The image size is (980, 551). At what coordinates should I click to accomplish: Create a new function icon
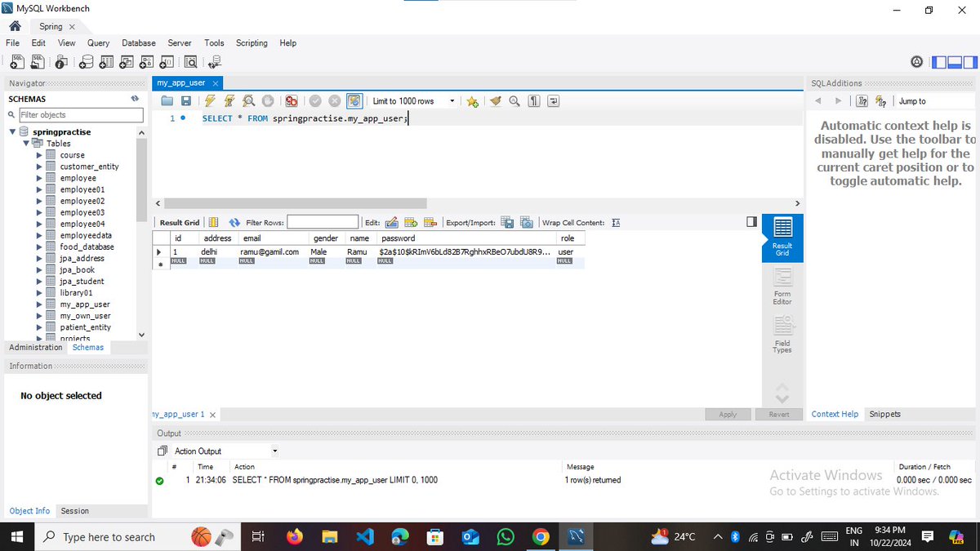167,61
